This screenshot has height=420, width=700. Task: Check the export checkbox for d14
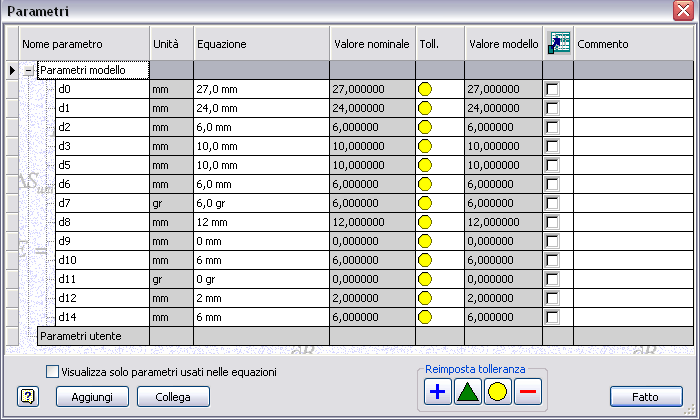tap(552, 317)
